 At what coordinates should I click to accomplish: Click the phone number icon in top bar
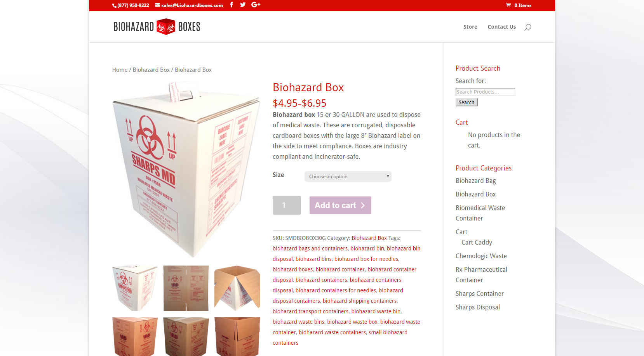click(x=114, y=5)
